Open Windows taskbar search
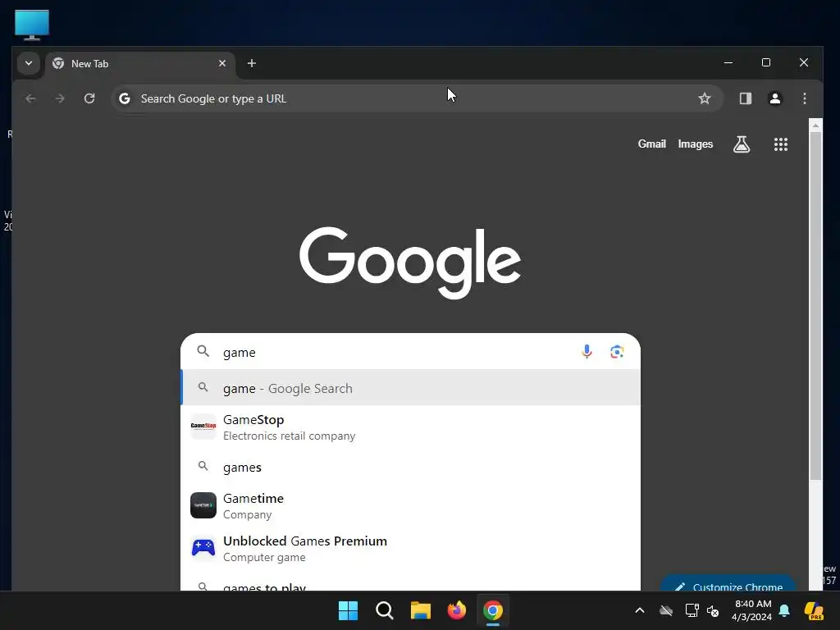840x630 pixels. pyautogui.click(x=384, y=610)
